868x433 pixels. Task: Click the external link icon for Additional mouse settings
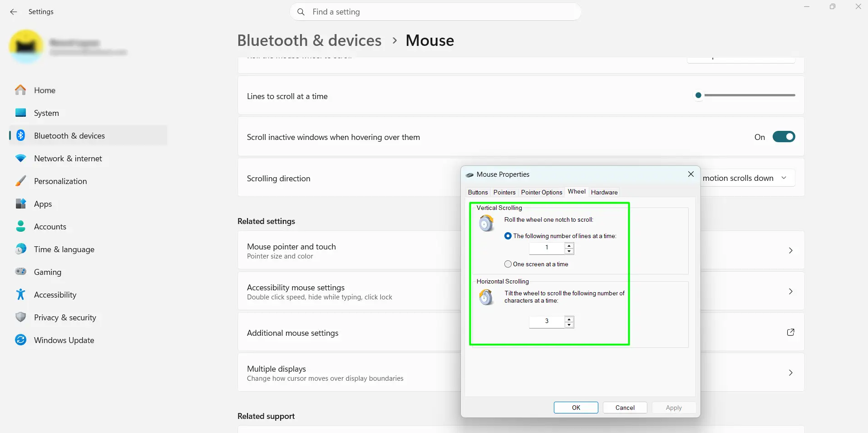pos(790,332)
